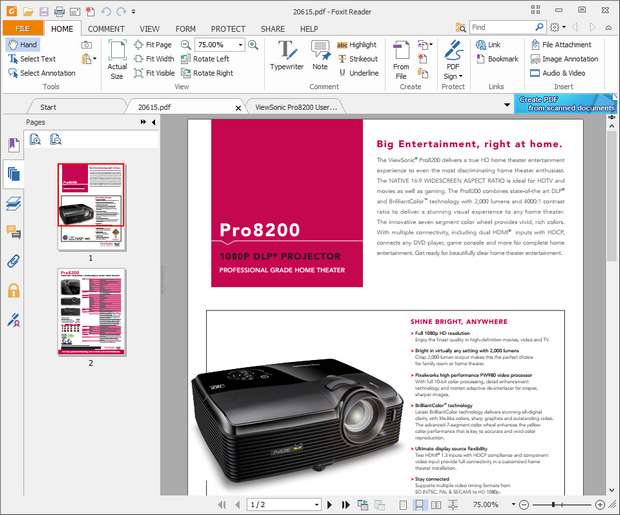The width and height of the screenshot is (620, 515).
Task: Open the Signatures side panel
Action: [x=13, y=320]
